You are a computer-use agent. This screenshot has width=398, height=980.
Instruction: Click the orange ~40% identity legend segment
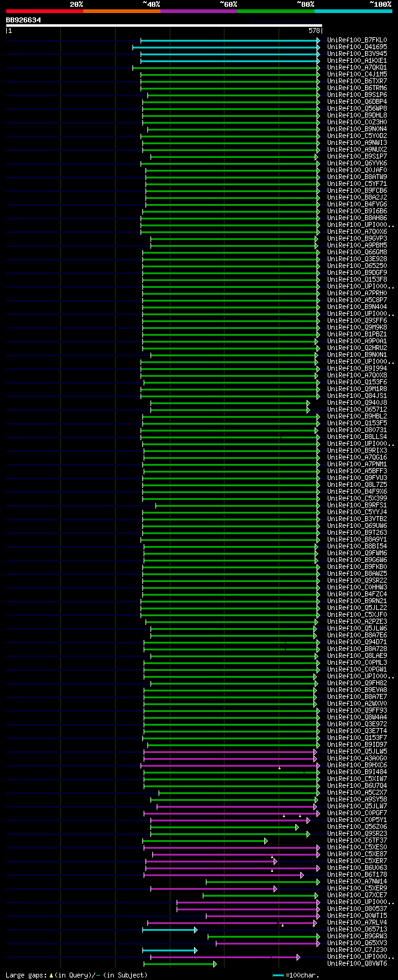tap(121, 11)
